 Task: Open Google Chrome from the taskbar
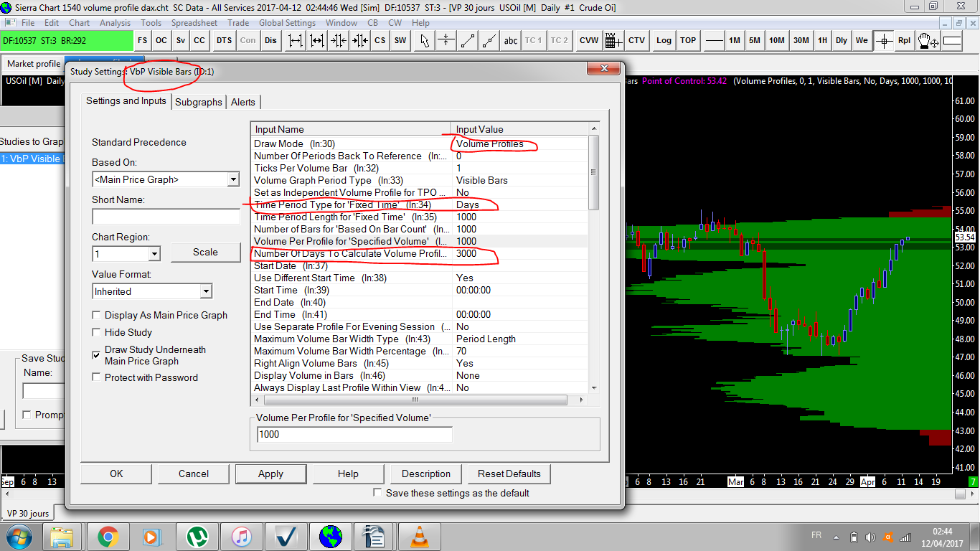pos(108,537)
